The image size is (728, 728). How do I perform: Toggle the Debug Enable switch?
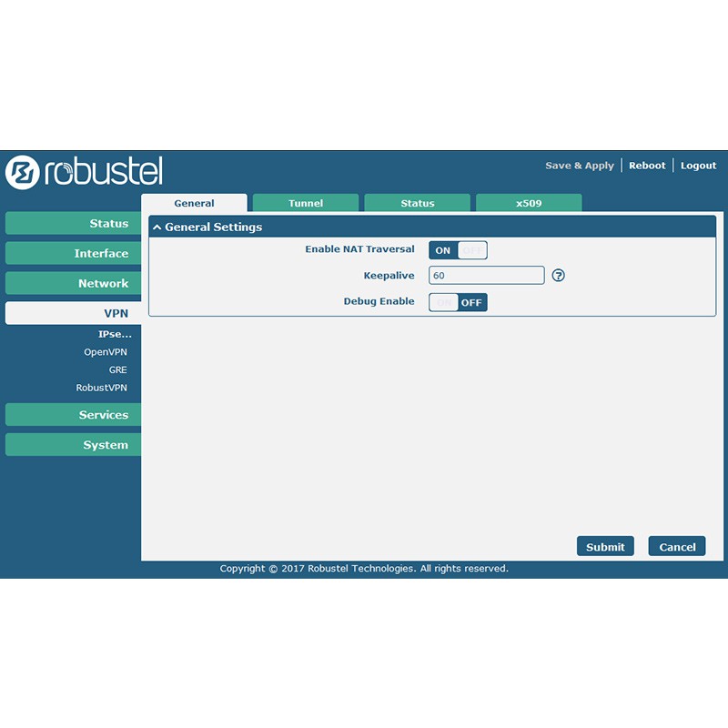point(458,302)
